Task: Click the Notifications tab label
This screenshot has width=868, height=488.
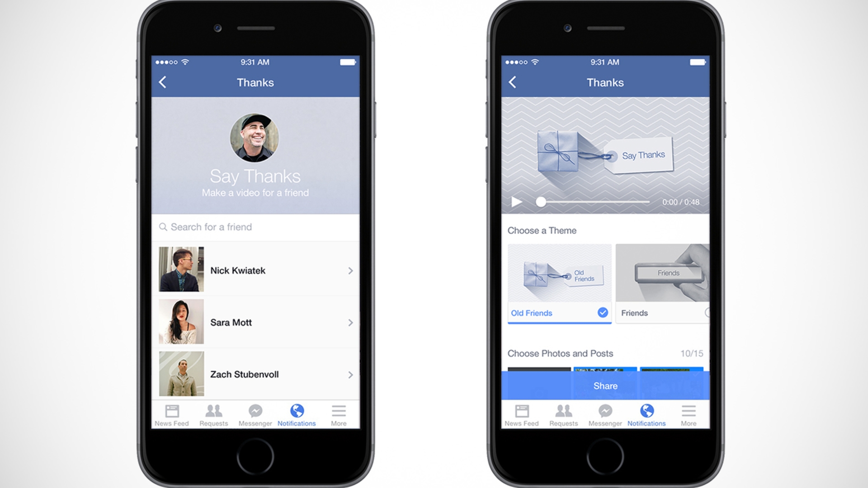Action: pyautogui.click(x=297, y=423)
